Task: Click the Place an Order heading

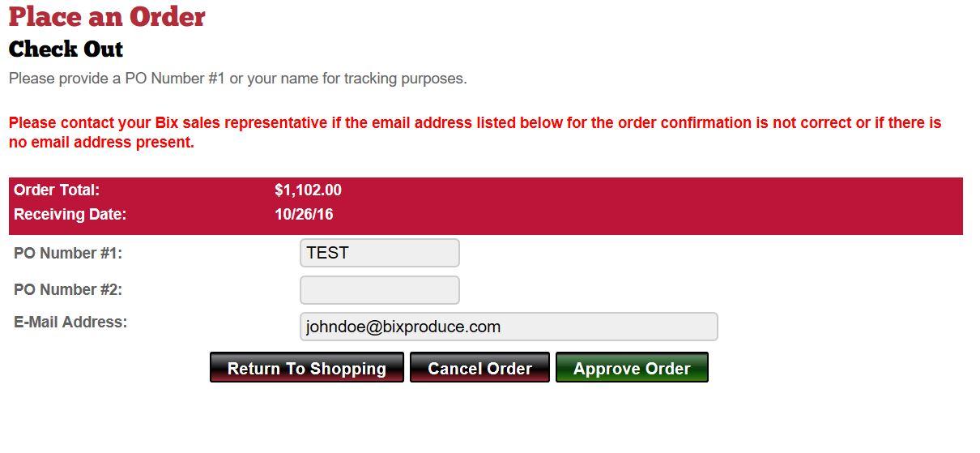Action: [x=107, y=17]
